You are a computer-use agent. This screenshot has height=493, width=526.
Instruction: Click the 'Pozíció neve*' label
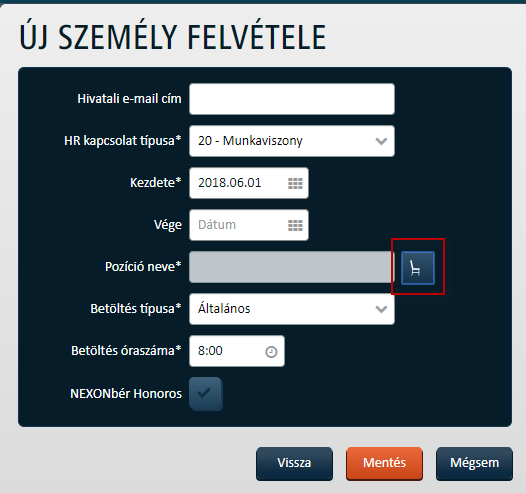143,267
